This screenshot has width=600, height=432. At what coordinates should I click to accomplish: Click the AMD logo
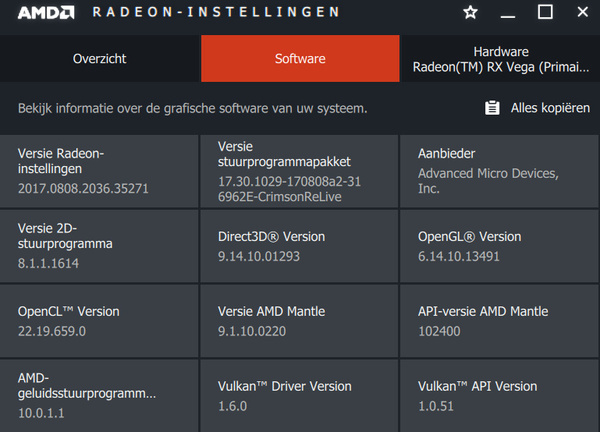point(46,12)
